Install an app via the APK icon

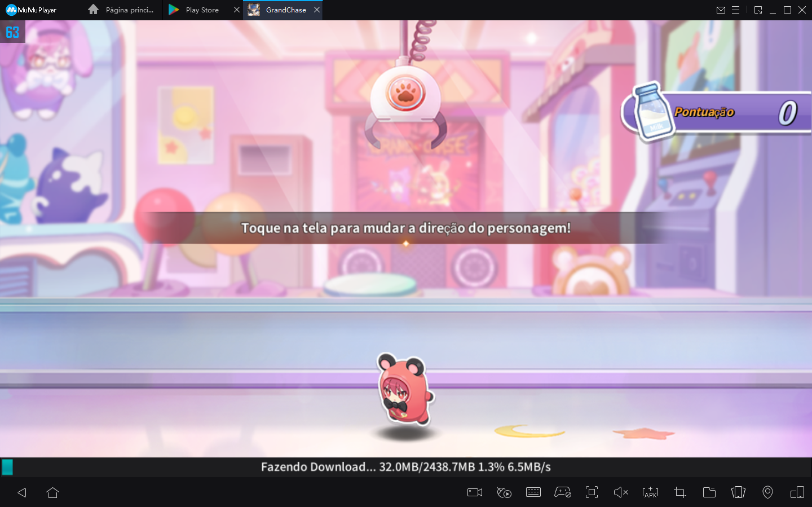650,492
